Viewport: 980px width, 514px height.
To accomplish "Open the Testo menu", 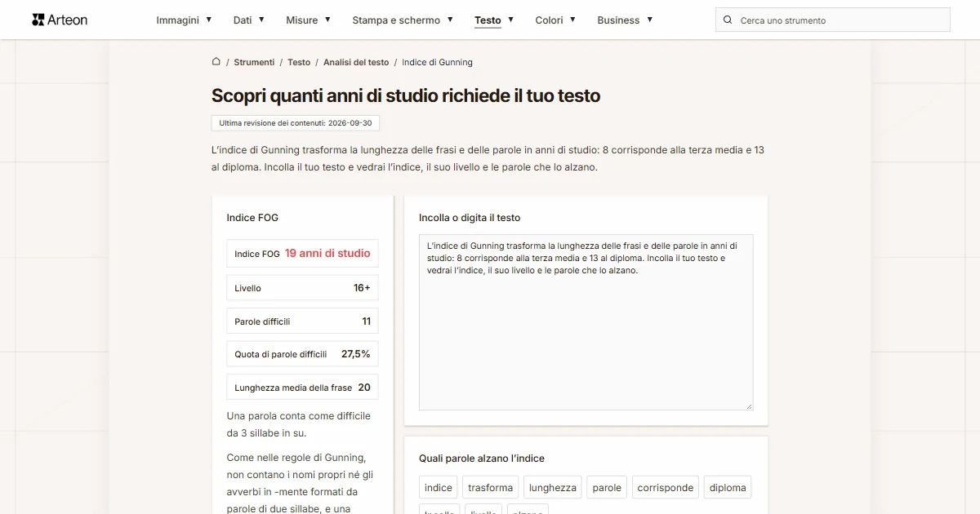I will coord(488,20).
